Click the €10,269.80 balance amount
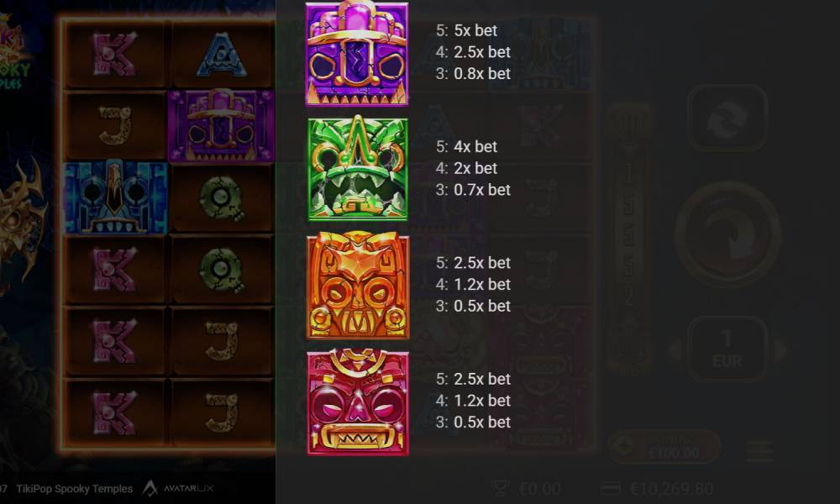The width and height of the screenshot is (840, 504). [x=672, y=489]
